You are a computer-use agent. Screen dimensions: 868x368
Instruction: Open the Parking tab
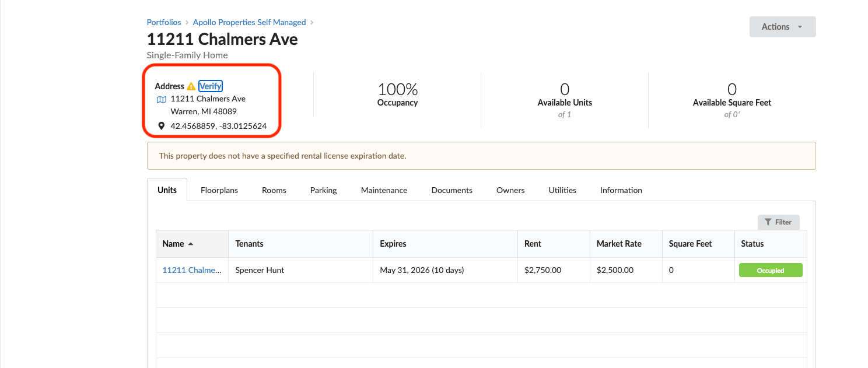click(x=324, y=190)
